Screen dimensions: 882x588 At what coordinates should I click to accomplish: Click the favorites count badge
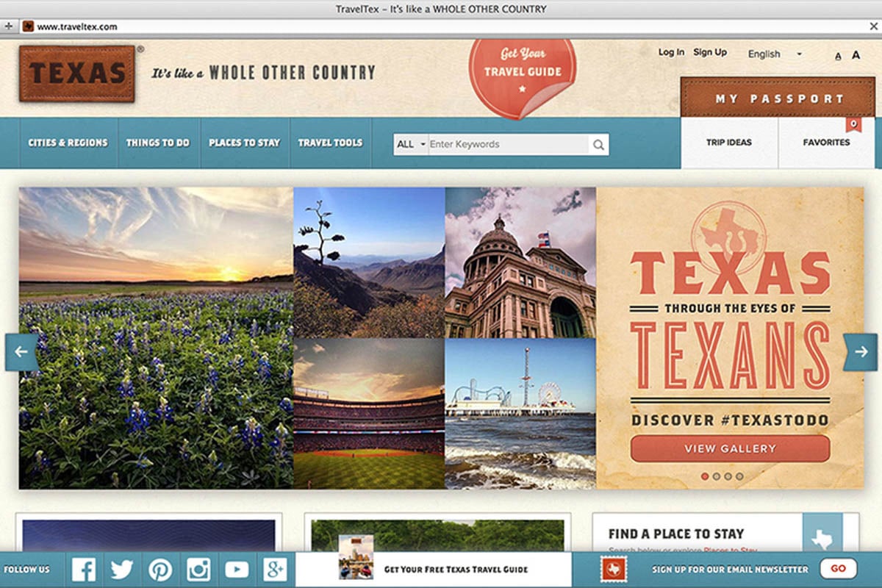853,124
